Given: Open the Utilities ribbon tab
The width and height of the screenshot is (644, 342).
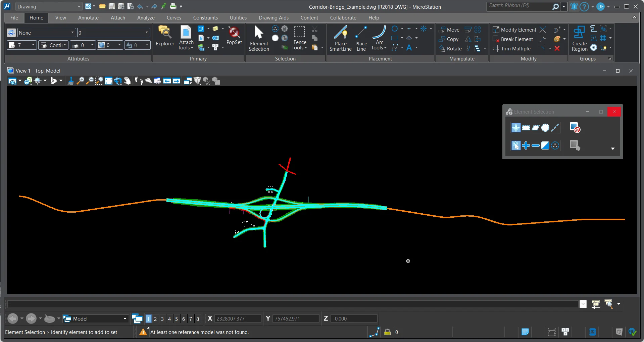Looking at the screenshot, I should [x=238, y=18].
